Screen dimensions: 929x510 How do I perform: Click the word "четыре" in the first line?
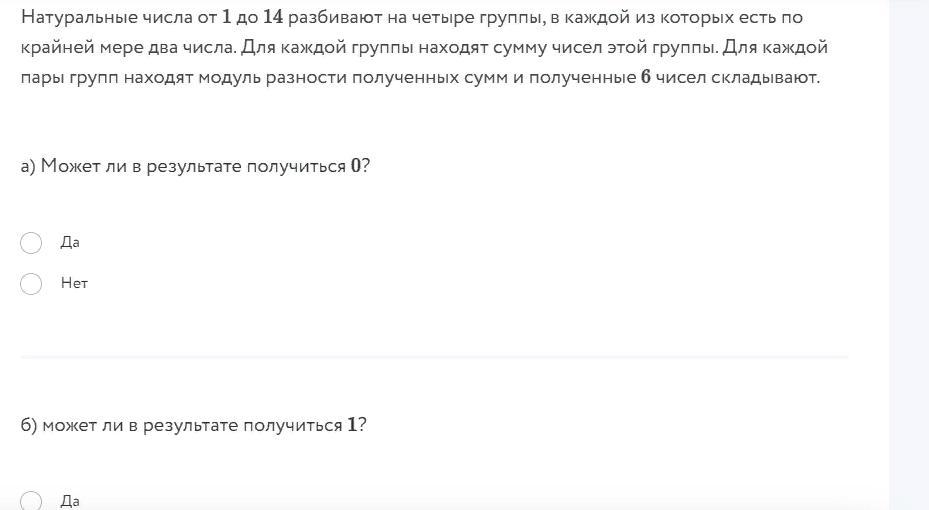pos(439,17)
